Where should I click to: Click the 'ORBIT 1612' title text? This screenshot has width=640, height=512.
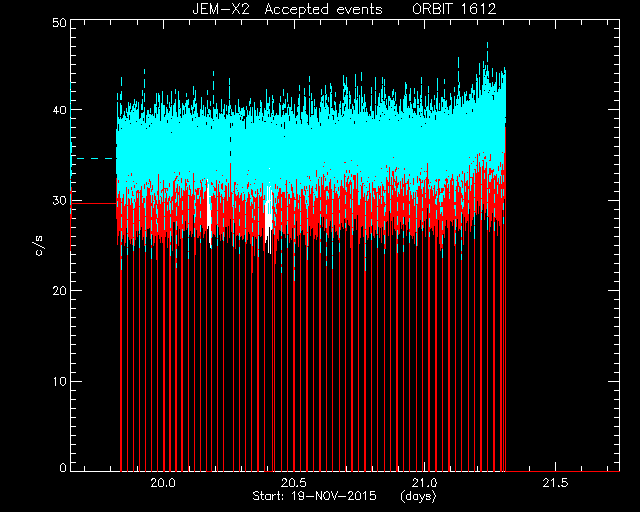coord(454,9)
